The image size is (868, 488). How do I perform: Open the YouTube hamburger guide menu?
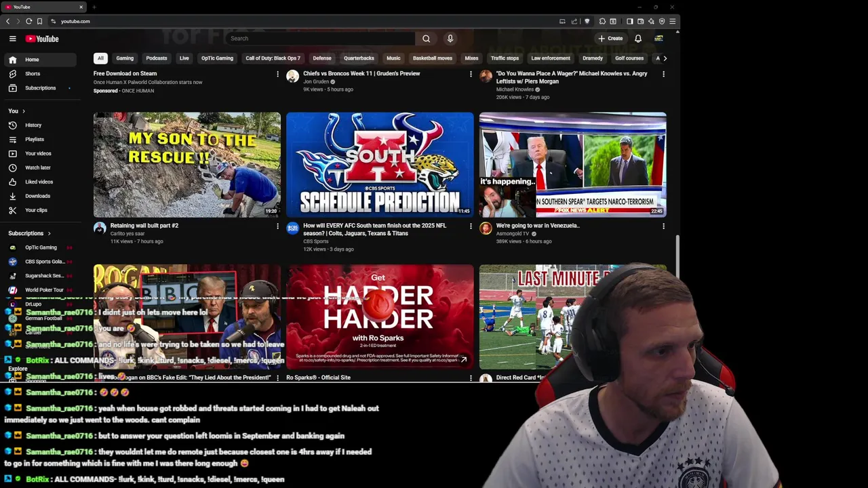(x=12, y=39)
